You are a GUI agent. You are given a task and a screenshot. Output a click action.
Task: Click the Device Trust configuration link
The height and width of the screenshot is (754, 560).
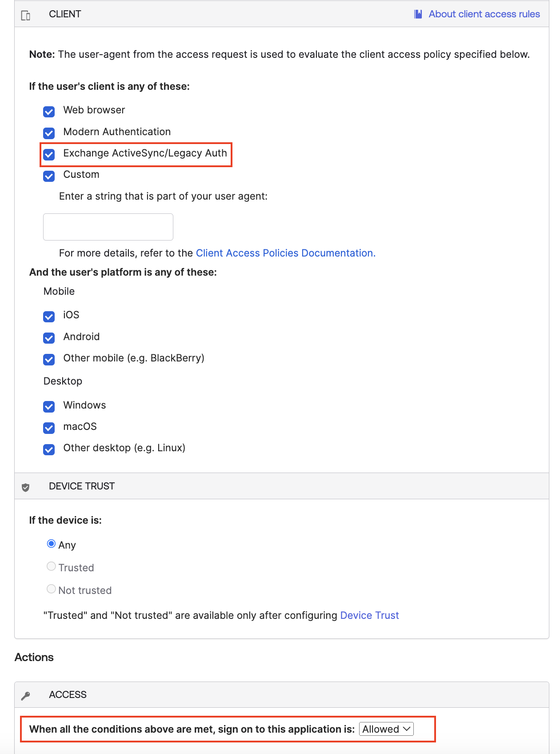(369, 615)
